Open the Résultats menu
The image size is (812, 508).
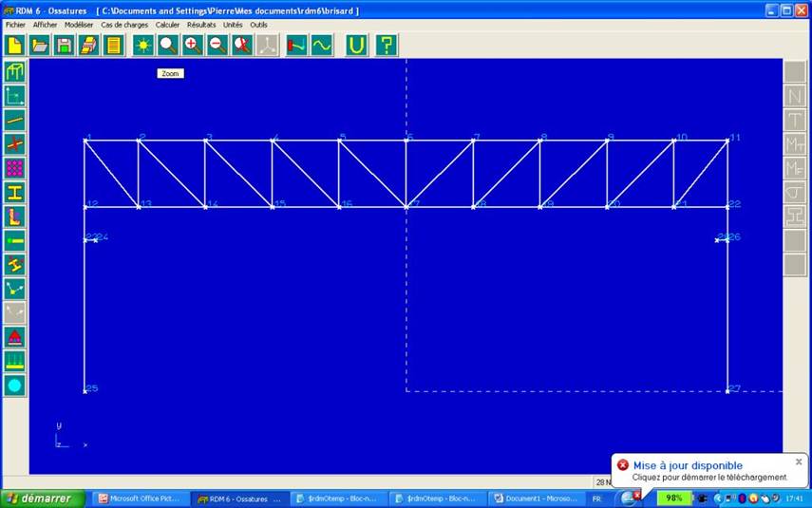201,25
